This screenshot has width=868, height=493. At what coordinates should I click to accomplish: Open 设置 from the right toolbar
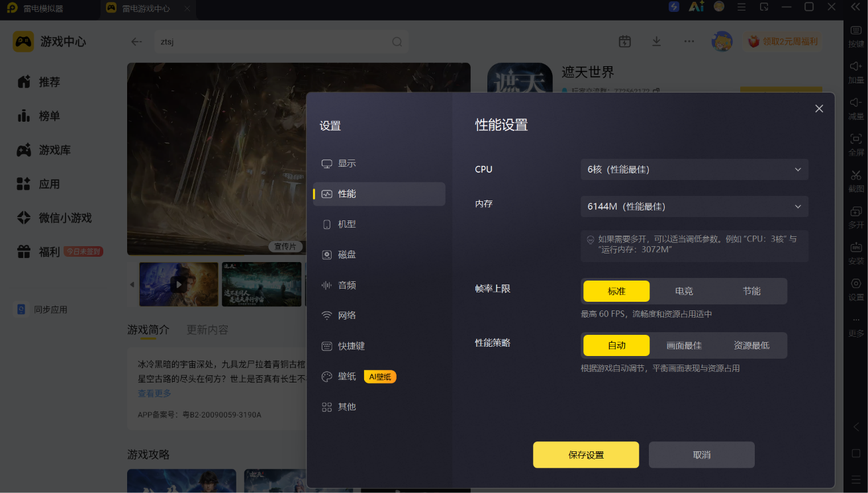[x=856, y=289]
